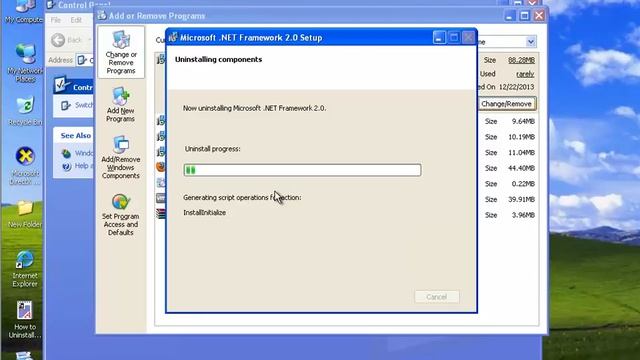640x360 pixels.
Task: Open Add/Remove Windows Components icon
Action: [120, 158]
